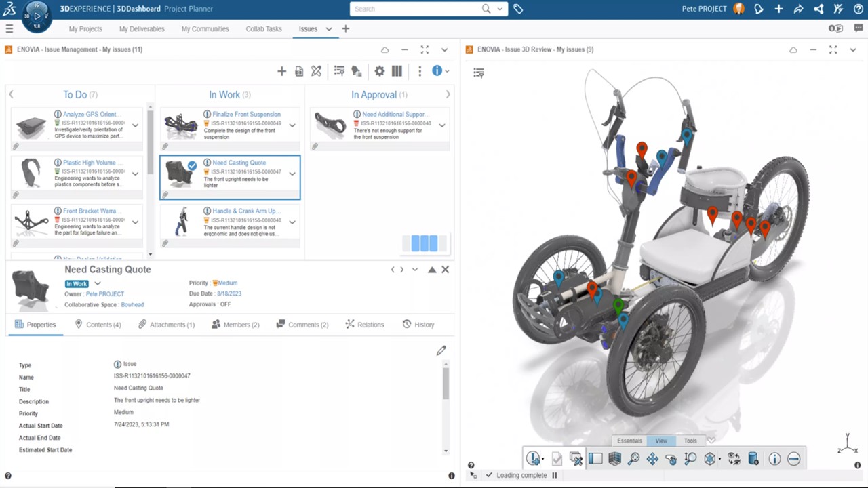Open the search bar dropdown arrow
This screenshot has width=868, height=488.
[500, 9]
